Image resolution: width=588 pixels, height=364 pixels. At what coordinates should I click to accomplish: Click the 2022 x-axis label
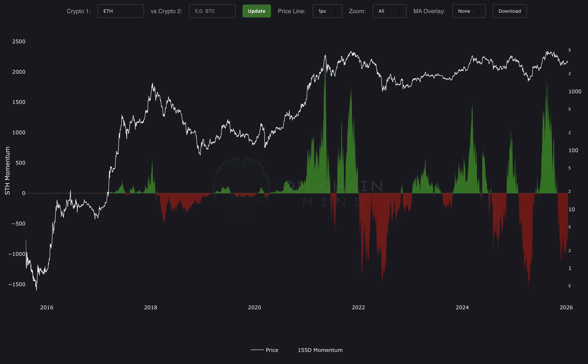[358, 307]
